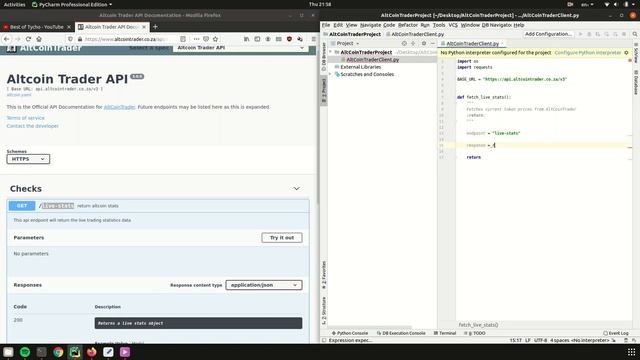This screenshot has height=360, width=640.
Task: Open Activities overview in top bar
Action: point(15,4)
